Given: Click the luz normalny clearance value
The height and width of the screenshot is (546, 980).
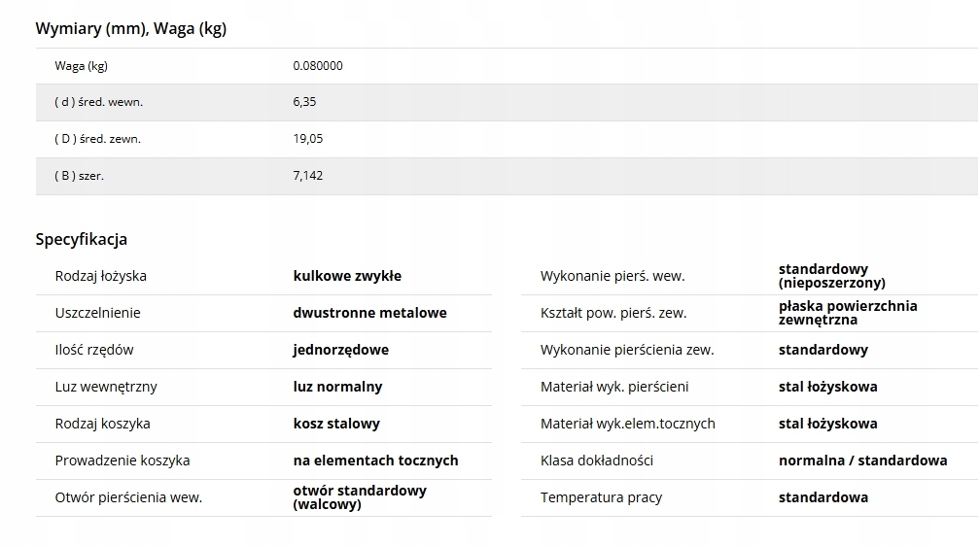Looking at the screenshot, I should click(337, 387).
